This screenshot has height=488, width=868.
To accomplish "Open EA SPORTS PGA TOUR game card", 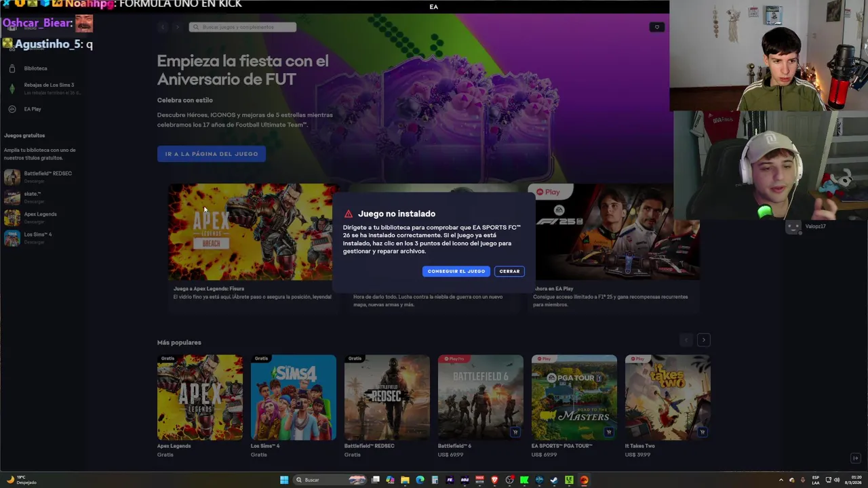I will coord(574,397).
